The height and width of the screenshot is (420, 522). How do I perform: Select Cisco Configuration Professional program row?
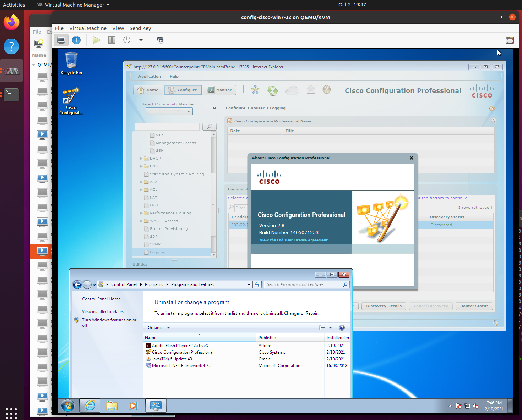tap(247, 352)
